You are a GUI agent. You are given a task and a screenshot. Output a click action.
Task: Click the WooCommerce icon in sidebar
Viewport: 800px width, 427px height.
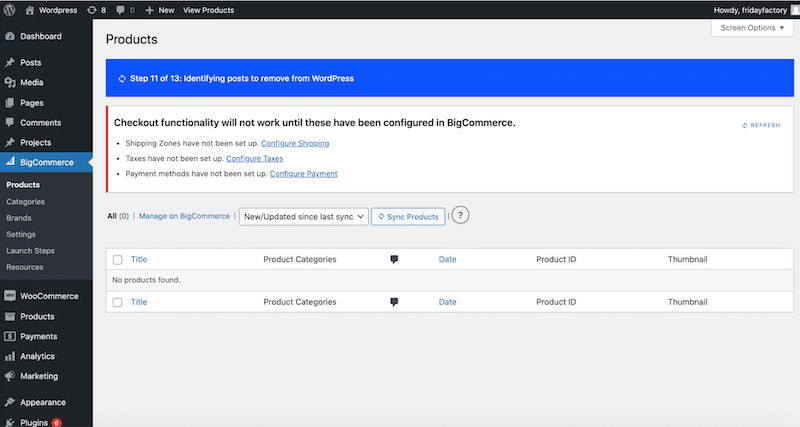(x=10, y=296)
